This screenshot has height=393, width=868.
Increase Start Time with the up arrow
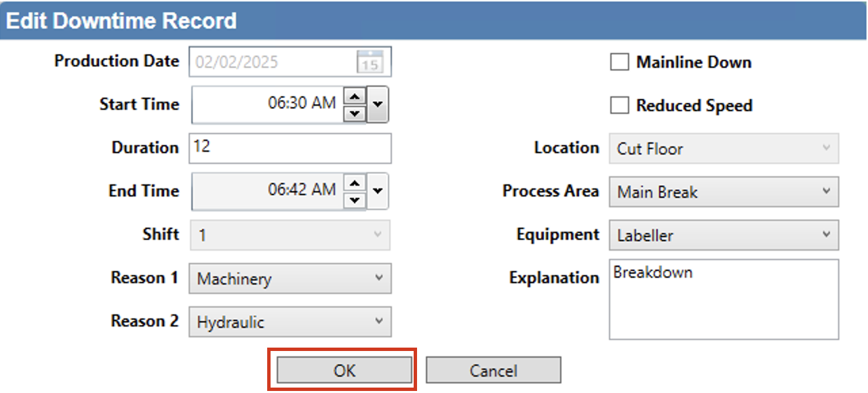(x=354, y=97)
